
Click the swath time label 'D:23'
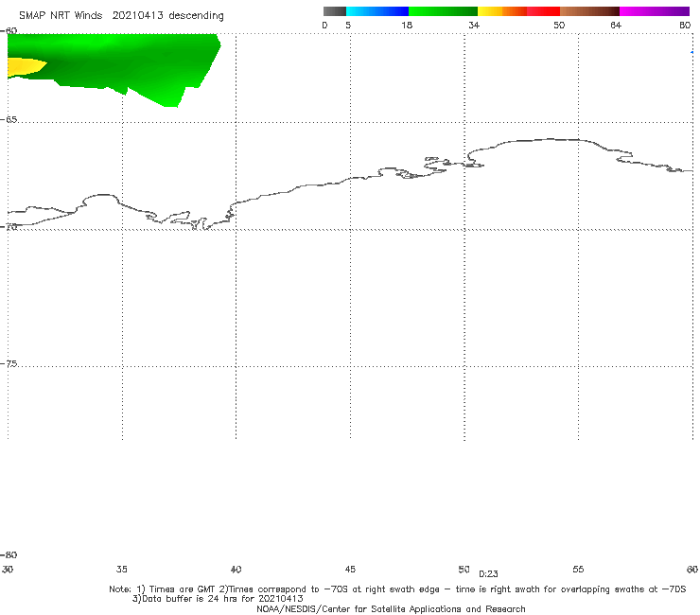(488, 574)
